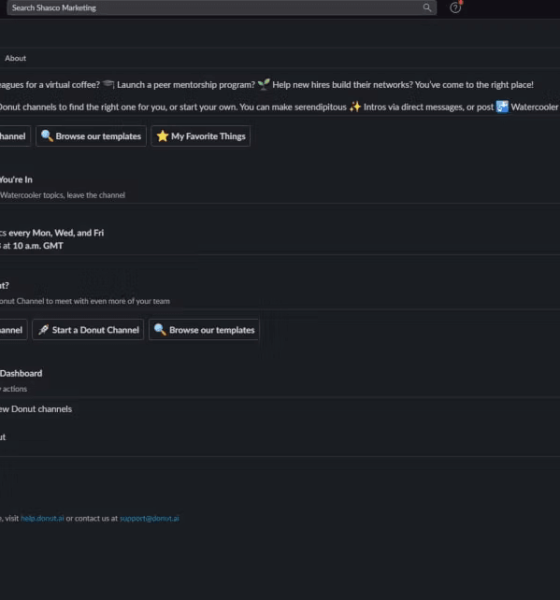
Task: Open My Favorite Things
Action: tap(201, 136)
